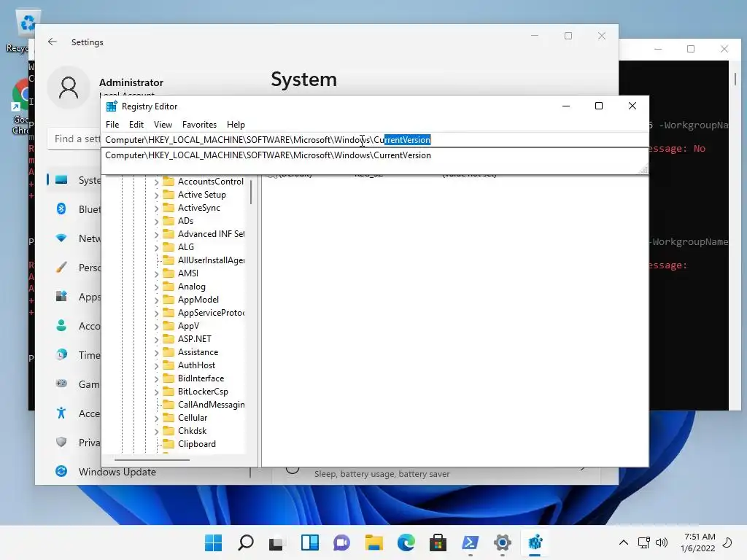Open Privacy shield icon in Settings

[61, 442]
